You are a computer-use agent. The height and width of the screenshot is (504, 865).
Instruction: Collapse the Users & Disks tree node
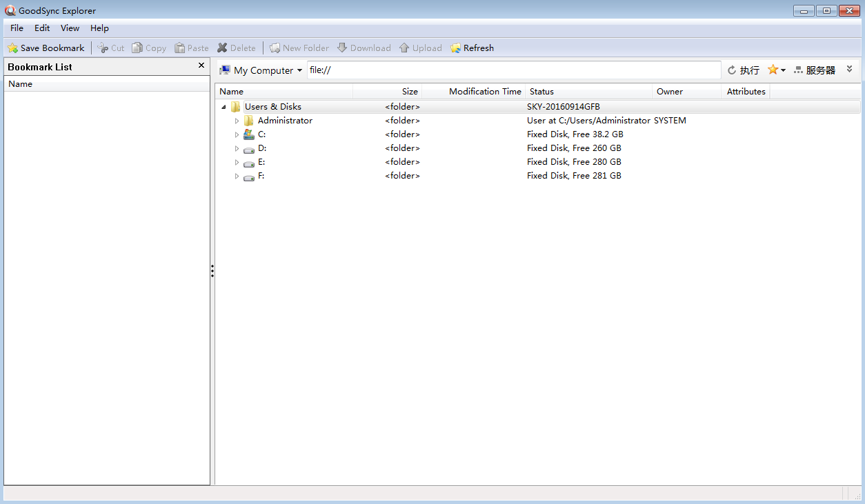223,107
